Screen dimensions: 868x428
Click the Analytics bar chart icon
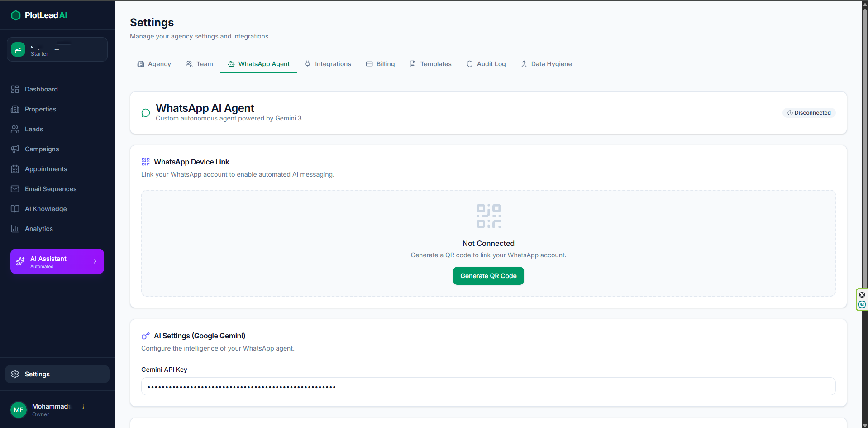[15, 229]
